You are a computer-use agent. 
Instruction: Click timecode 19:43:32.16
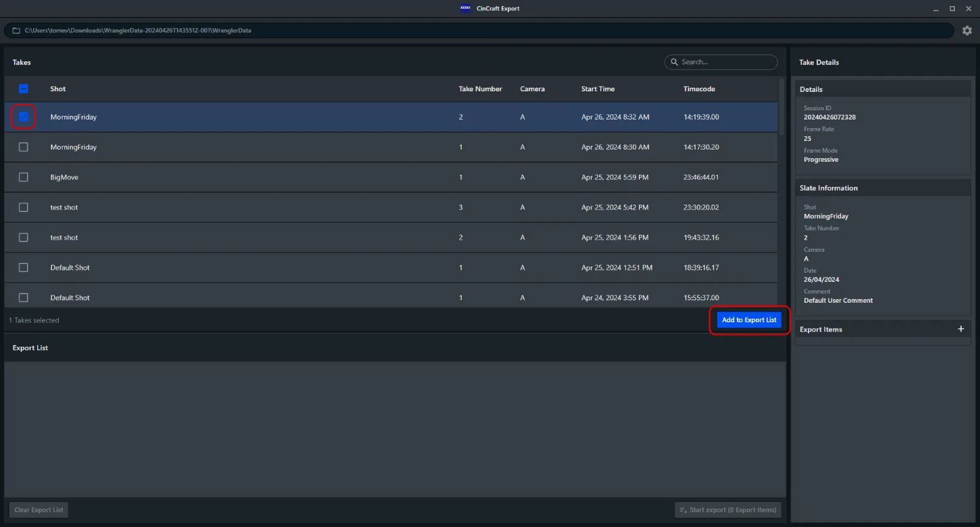tap(701, 237)
